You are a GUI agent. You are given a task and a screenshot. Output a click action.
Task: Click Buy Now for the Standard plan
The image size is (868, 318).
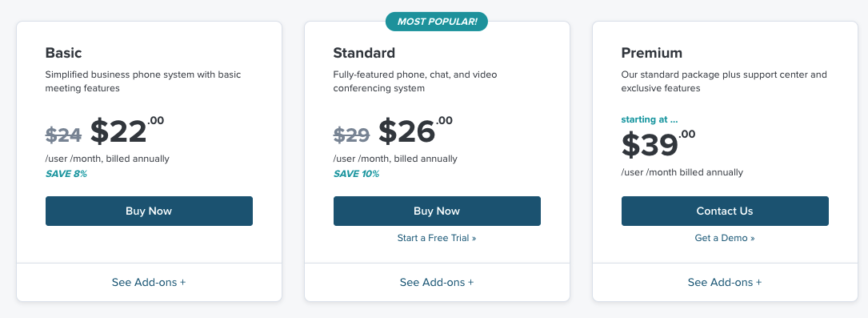pos(437,211)
